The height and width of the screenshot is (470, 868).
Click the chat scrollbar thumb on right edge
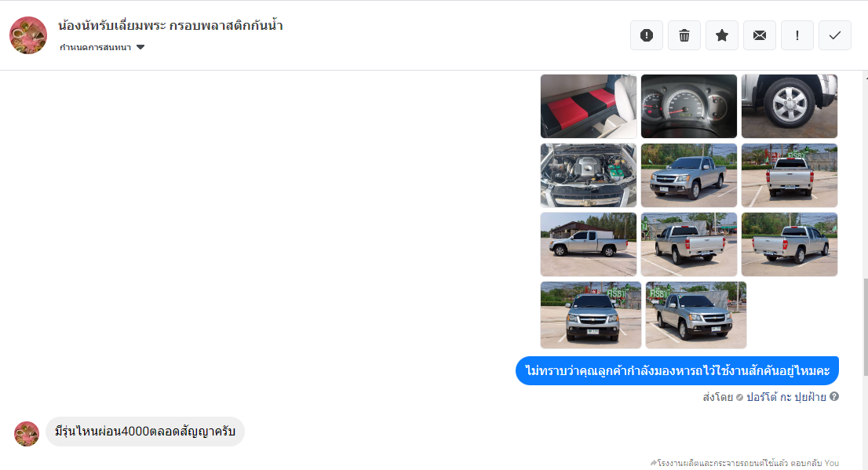pyautogui.click(x=865, y=327)
